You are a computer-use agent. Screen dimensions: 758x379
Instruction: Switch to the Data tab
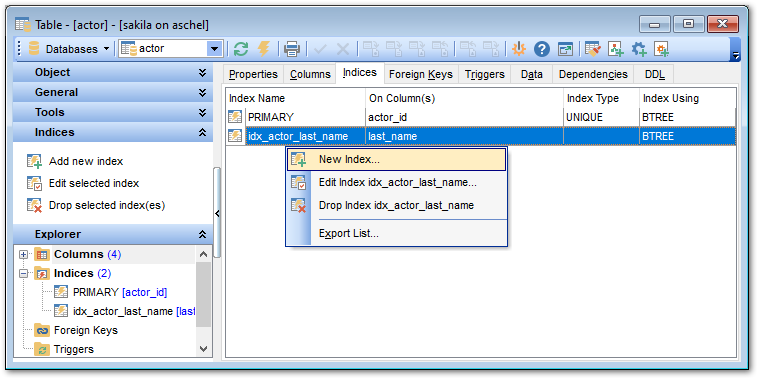pos(532,74)
